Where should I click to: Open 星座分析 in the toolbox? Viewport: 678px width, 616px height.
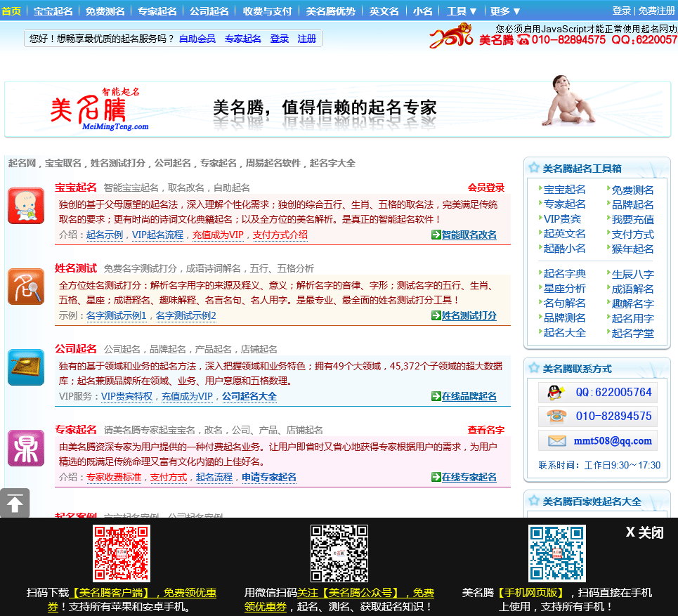pyautogui.click(x=564, y=289)
